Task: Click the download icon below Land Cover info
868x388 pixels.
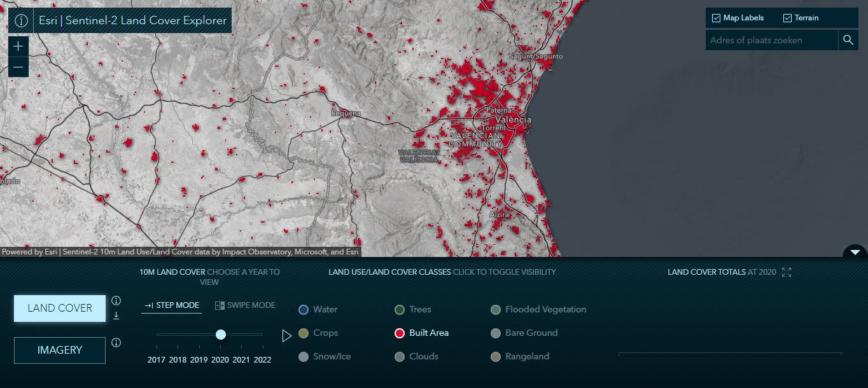Action: tap(116, 315)
